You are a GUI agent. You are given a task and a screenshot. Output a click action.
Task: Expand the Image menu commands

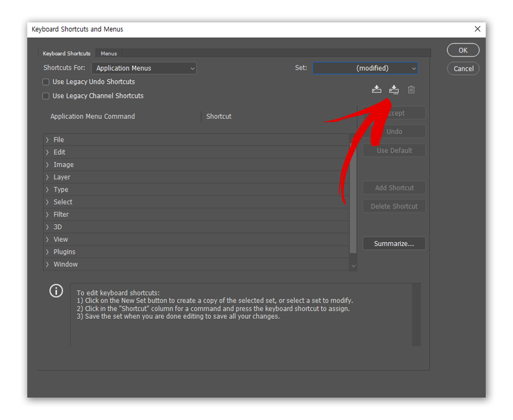[47, 165]
